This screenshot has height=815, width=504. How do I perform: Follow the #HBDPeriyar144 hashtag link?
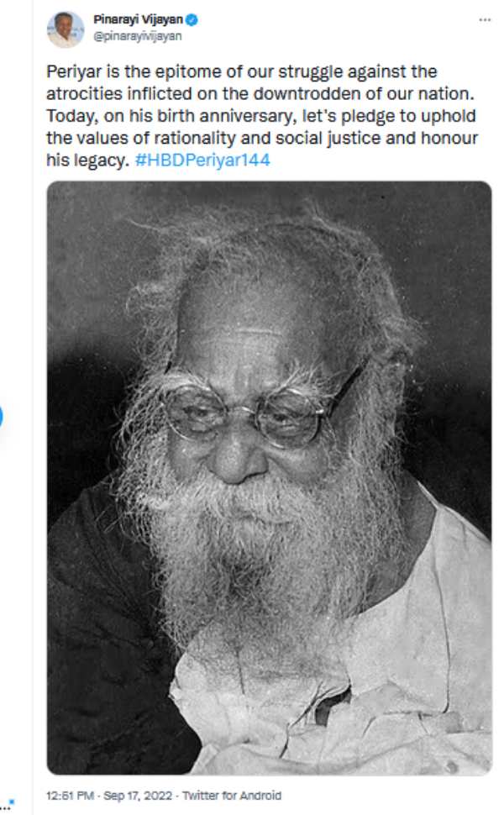pos(202,160)
